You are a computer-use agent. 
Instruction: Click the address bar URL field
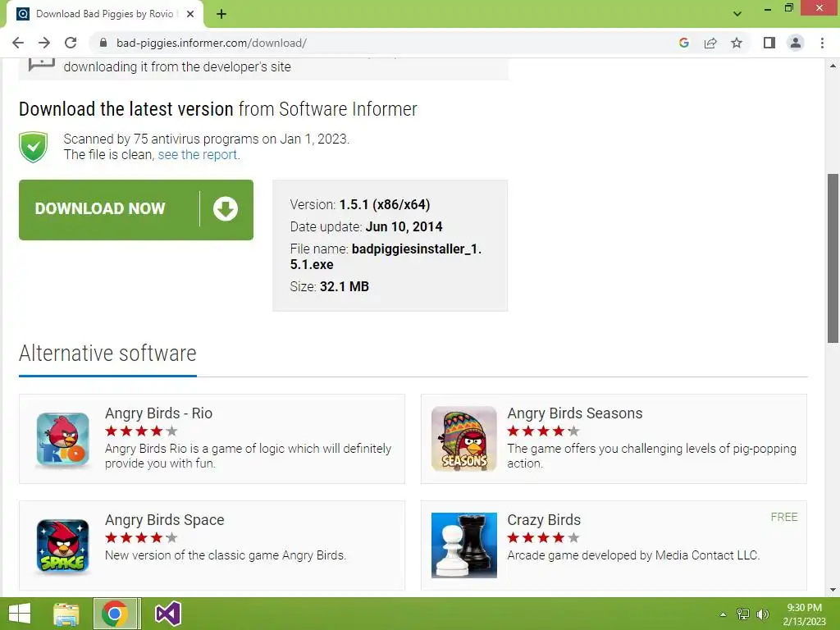click(x=386, y=43)
